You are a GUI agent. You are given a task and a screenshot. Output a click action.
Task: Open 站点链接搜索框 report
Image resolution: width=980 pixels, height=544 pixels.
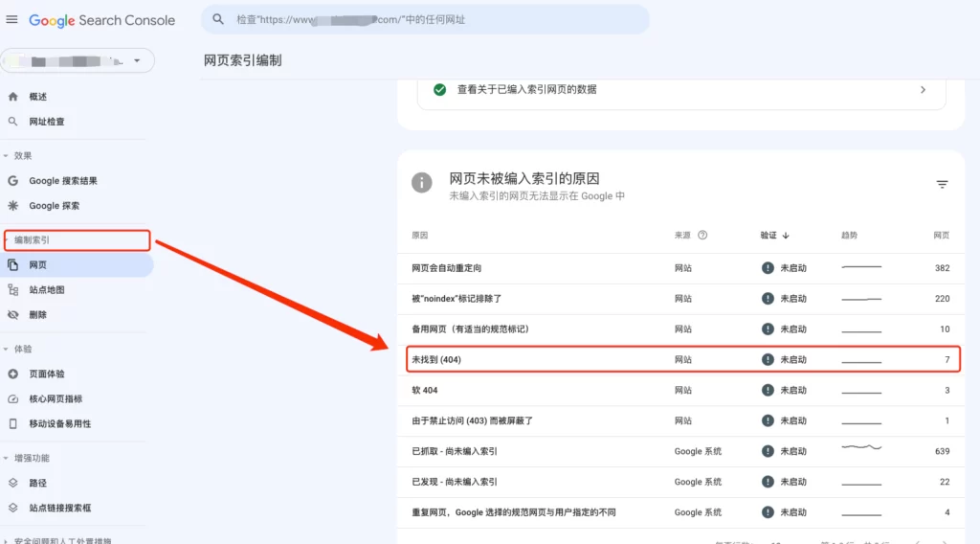point(60,508)
